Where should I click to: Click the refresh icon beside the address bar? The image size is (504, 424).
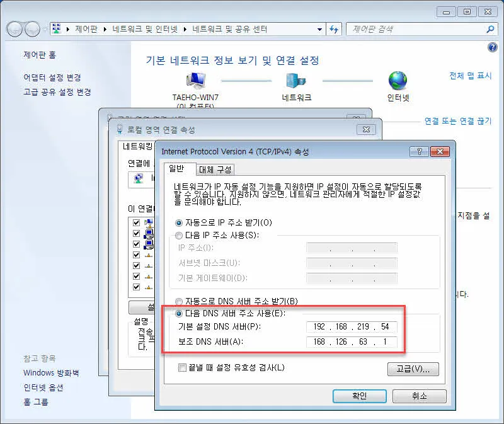335,28
